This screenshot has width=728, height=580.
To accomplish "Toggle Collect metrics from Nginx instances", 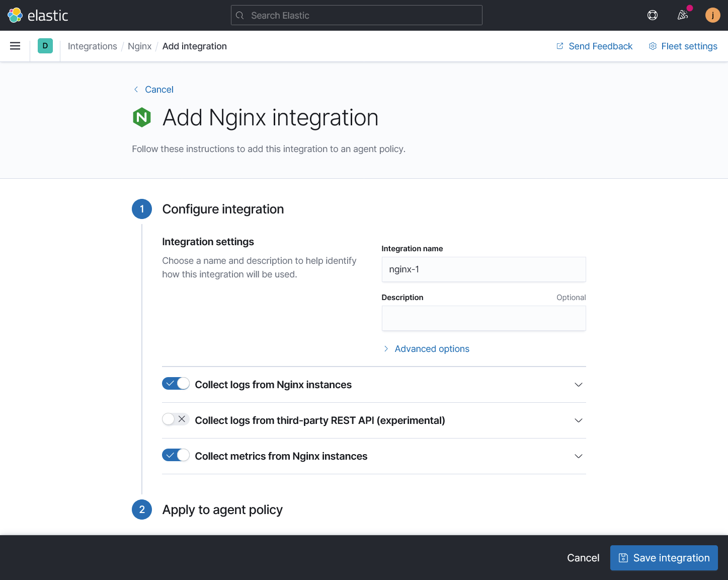I will [176, 455].
